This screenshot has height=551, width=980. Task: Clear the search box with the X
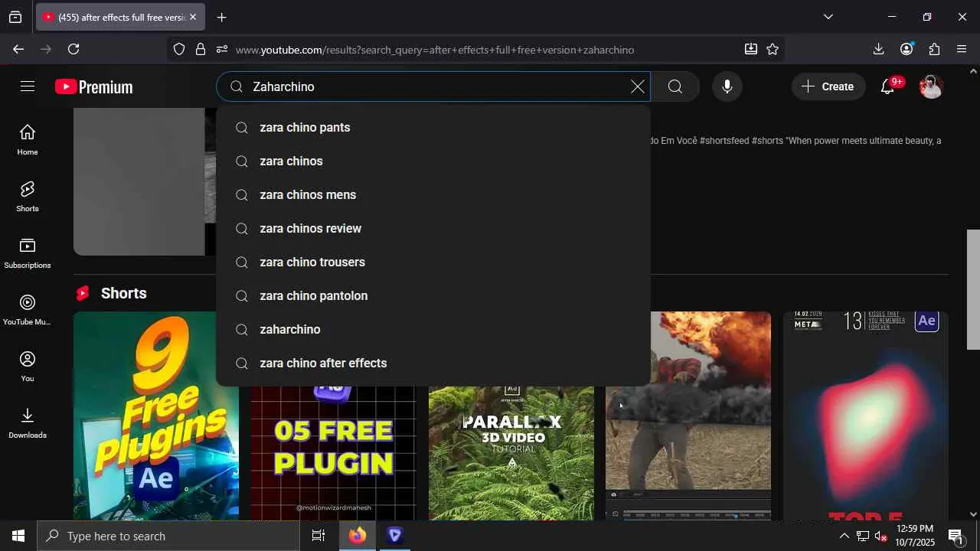click(637, 86)
